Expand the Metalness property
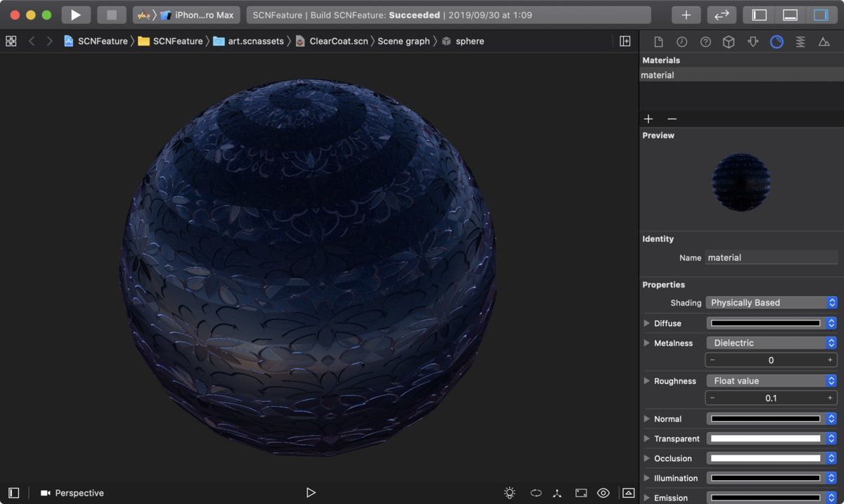 pyautogui.click(x=647, y=343)
